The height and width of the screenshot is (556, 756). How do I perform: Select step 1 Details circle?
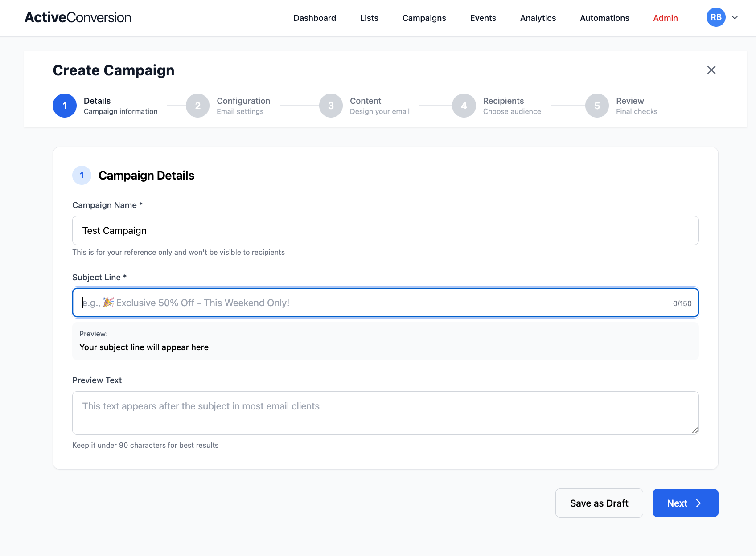65,106
